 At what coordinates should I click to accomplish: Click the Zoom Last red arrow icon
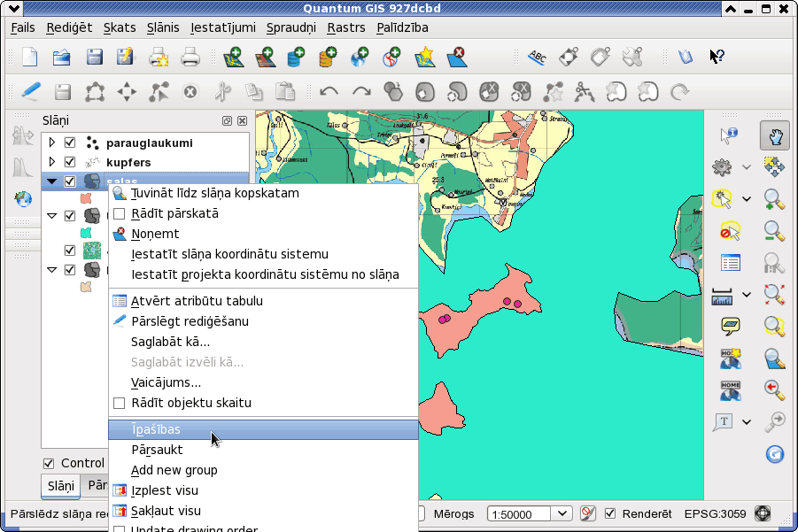click(774, 390)
